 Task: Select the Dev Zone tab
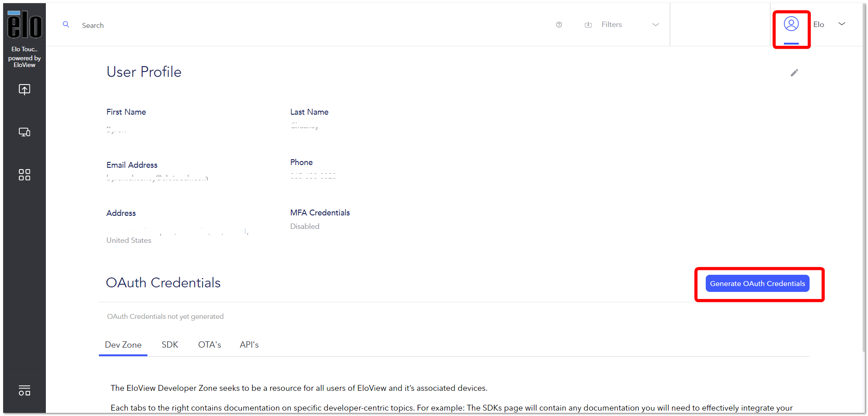click(x=123, y=344)
